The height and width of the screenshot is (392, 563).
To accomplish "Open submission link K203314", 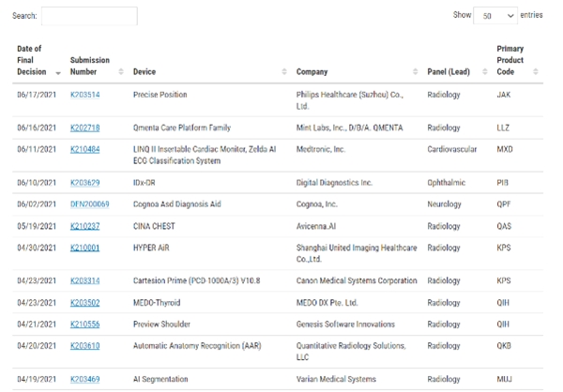I will (x=84, y=280).
